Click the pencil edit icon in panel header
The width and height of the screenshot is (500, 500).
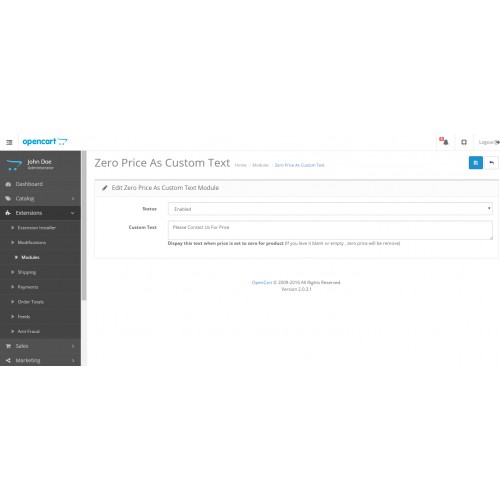pos(105,188)
